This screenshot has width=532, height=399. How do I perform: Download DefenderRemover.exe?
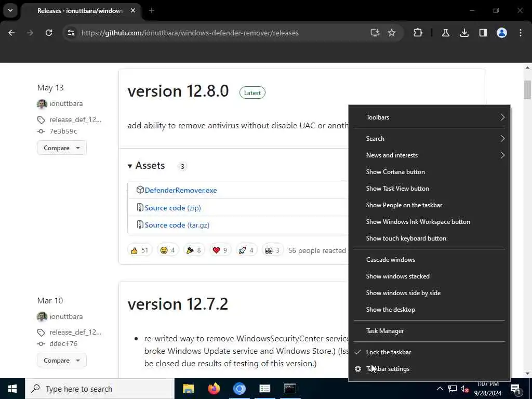180,190
